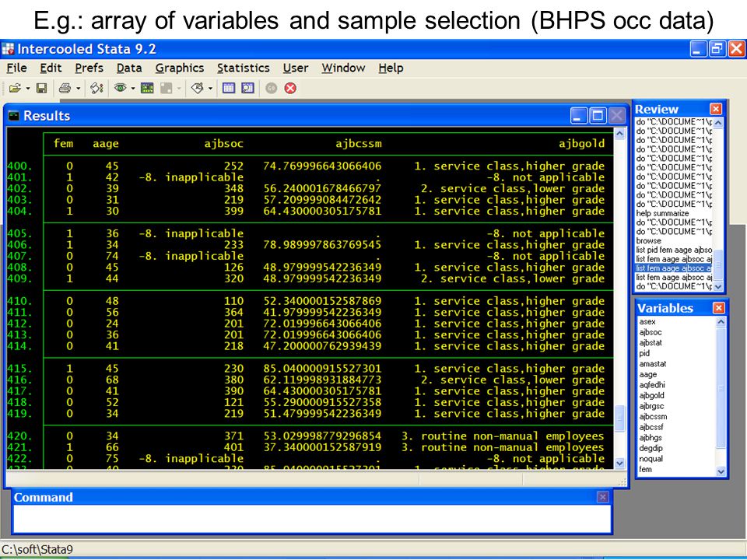Viewport: 747px width, 560px height.
Task: Click the 'C:\soft\Stata9' status bar path
Action: 37,549
